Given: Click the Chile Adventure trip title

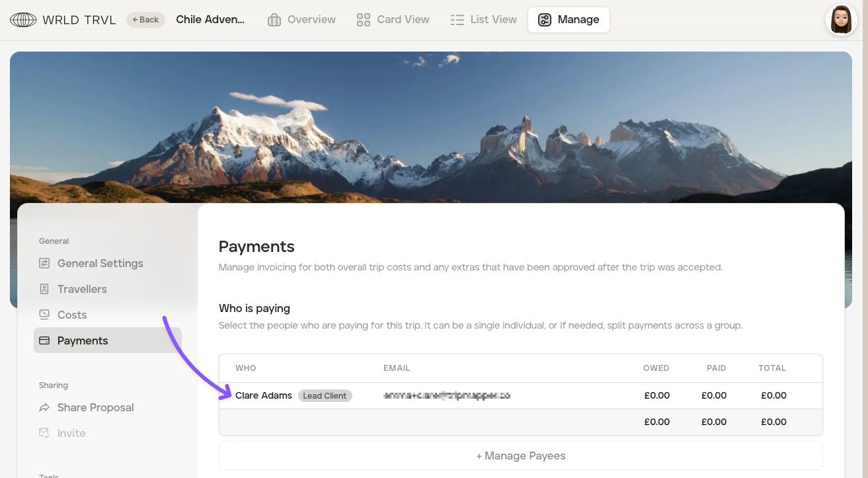Looking at the screenshot, I should 210,20.
